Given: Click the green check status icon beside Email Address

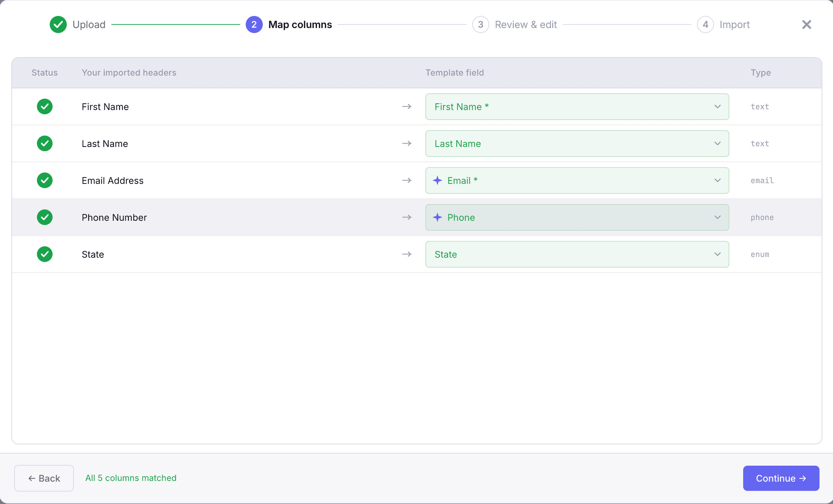Looking at the screenshot, I should coord(45,180).
